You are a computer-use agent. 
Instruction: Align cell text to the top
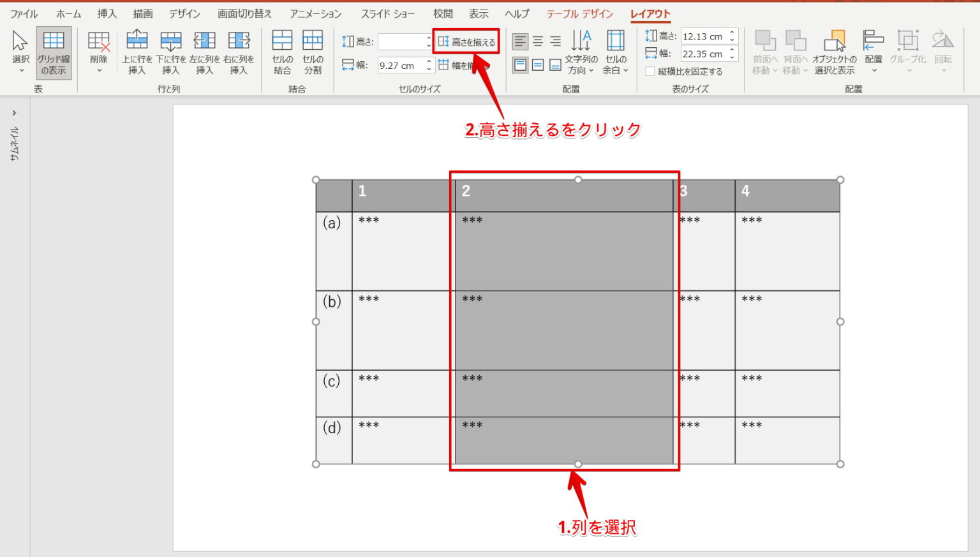click(x=521, y=65)
